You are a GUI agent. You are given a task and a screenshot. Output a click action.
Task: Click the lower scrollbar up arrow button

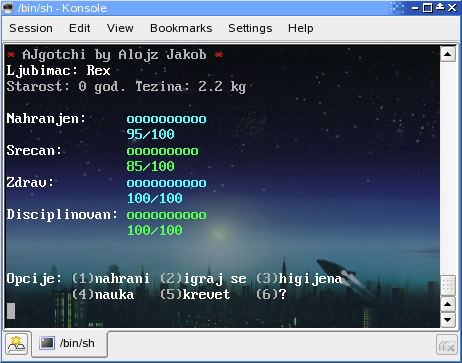tap(448, 304)
